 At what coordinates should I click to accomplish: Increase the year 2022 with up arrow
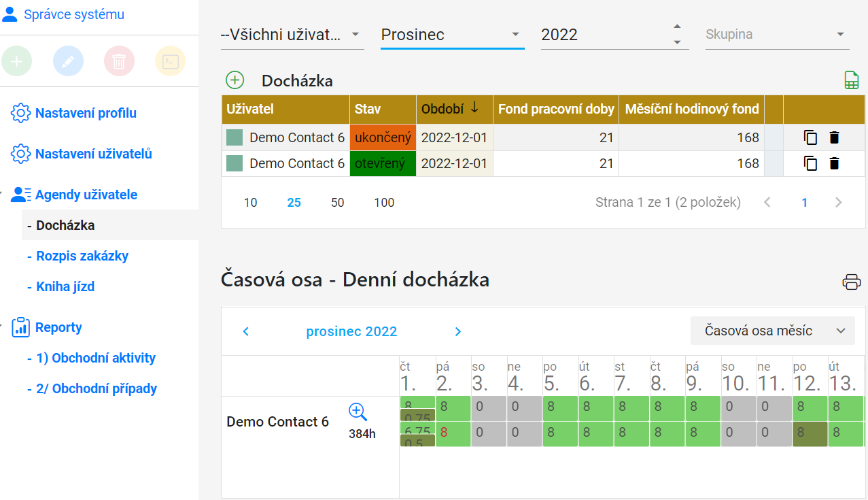(676, 27)
